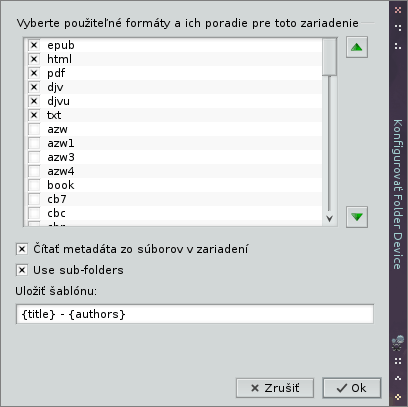Select the txt entry in the format list
This screenshot has width=408, height=407.
[54, 115]
